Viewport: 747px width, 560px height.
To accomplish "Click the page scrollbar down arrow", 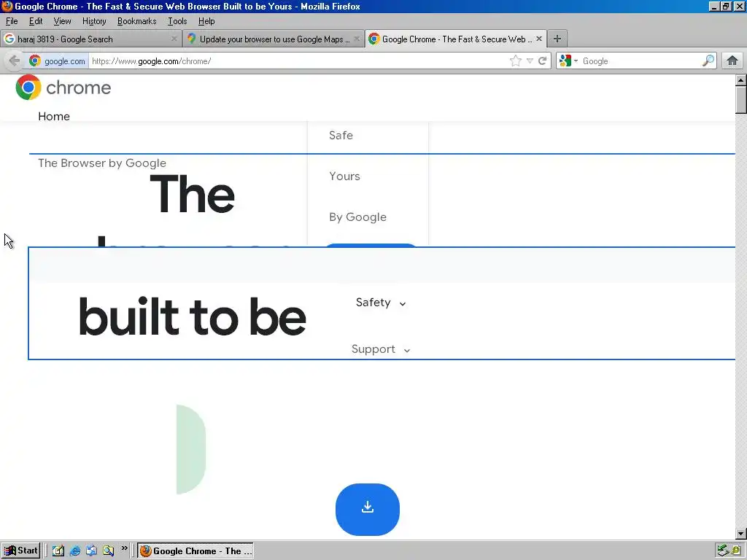I will (741, 534).
